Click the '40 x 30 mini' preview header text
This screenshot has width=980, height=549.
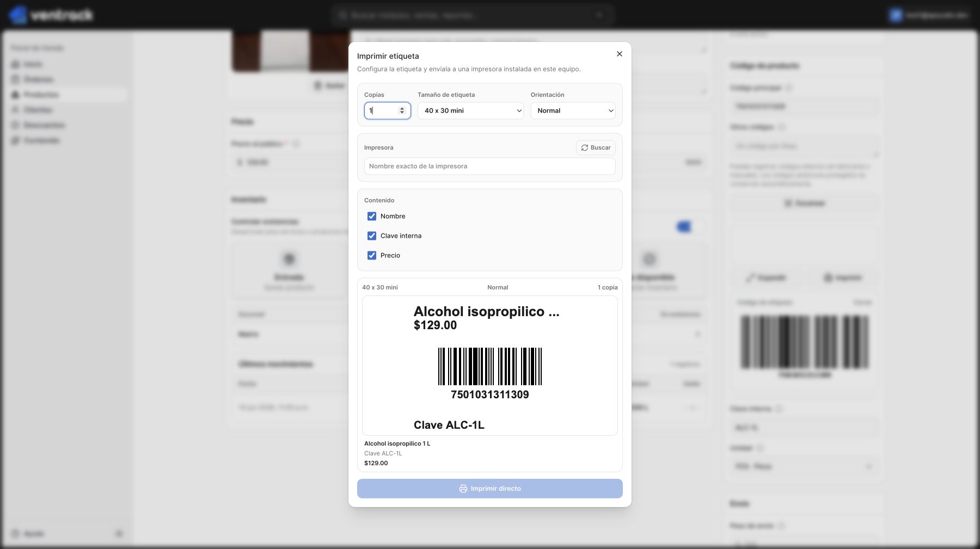pos(380,287)
